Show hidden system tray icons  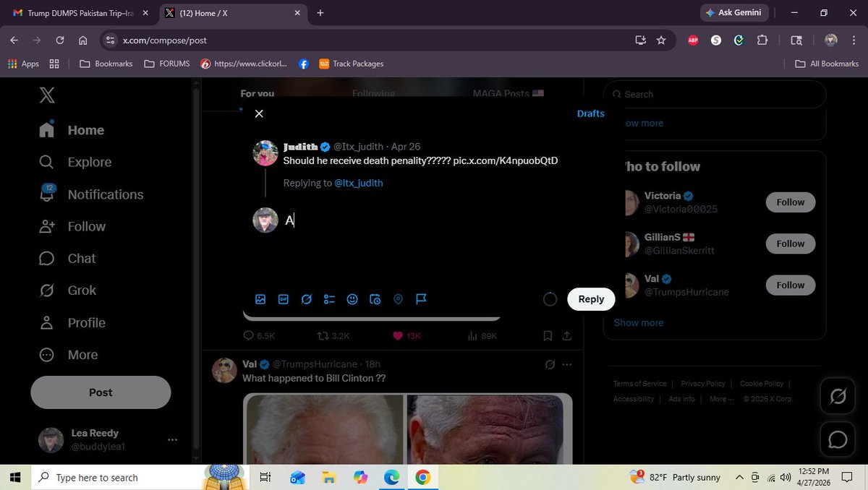tap(739, 477)
